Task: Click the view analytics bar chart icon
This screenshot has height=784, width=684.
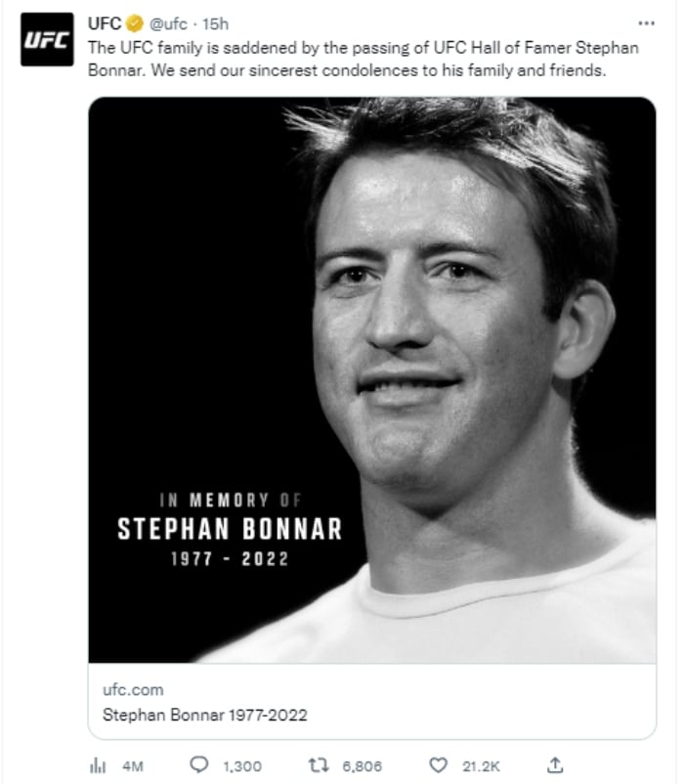Action: (x=98, y=765)
